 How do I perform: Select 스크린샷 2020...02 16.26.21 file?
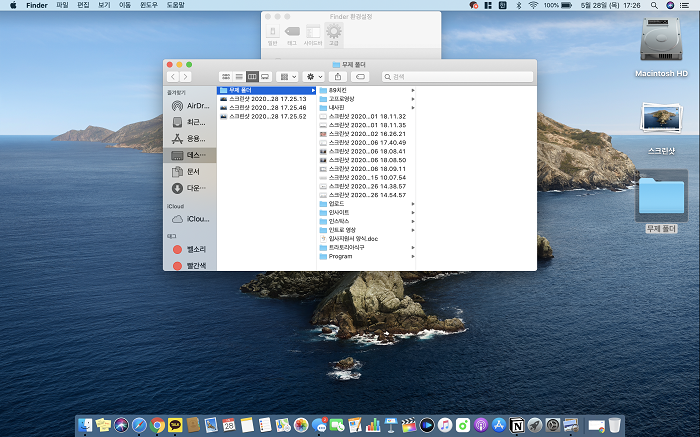coord(367,134)
